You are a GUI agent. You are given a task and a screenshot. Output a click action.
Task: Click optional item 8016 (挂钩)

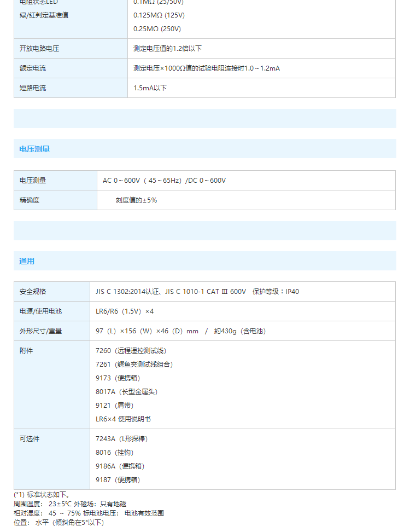tap(115, 453)
